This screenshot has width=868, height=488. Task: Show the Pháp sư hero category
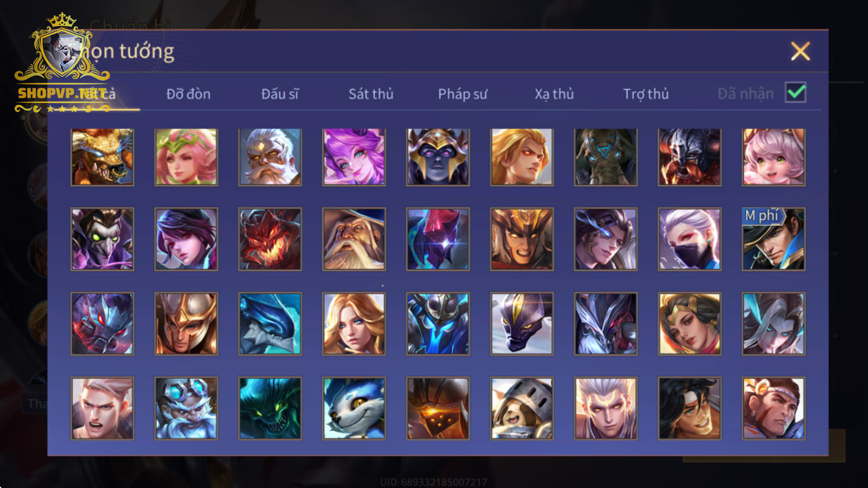pos(462,94)
